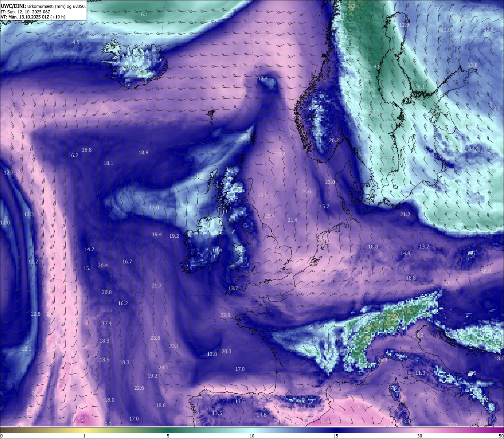This screenshot has width=504, height=439.
Task: Click the 30 tick label on the color scale
Action: point(420,436)
